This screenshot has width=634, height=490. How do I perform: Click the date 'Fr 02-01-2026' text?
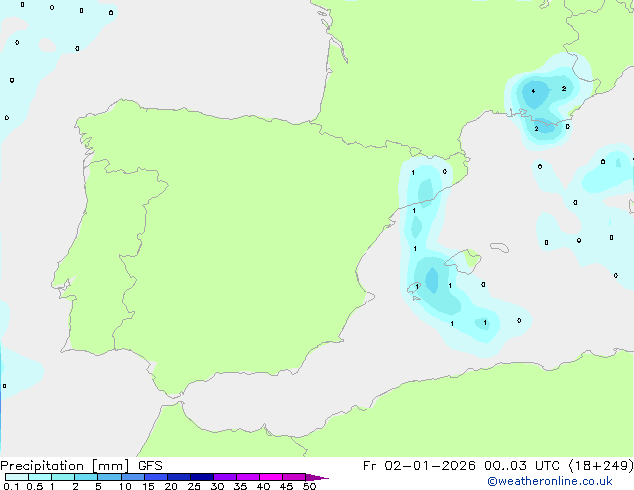click(419, 466)
